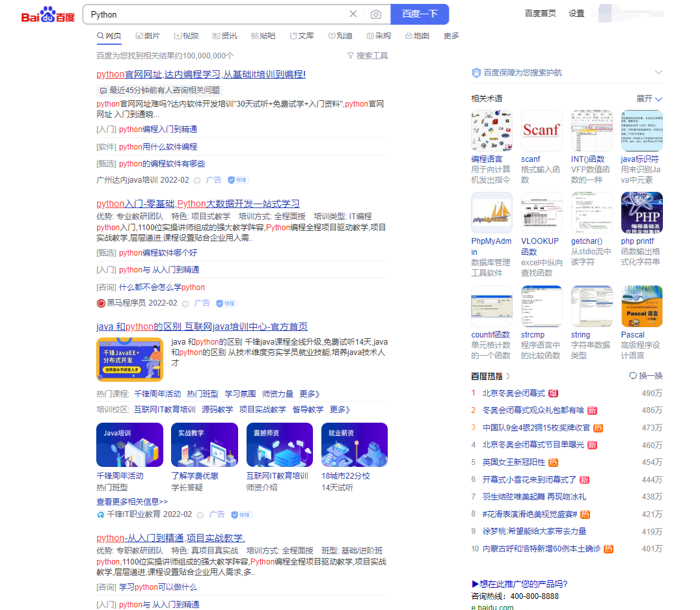Open 什么都不会怎么学python sublink
Screen dimensions: 700x610
(161, 287)
